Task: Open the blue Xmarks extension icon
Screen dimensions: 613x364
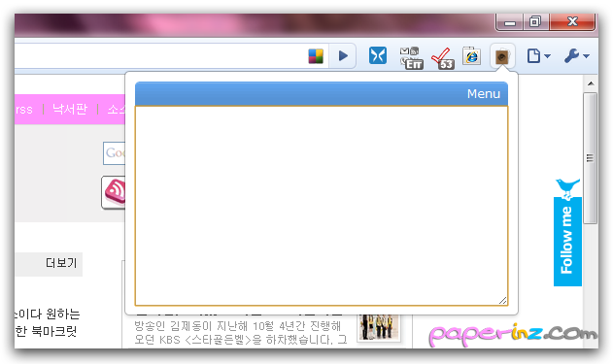Action: pyautogui.click(x=378, y=55)
